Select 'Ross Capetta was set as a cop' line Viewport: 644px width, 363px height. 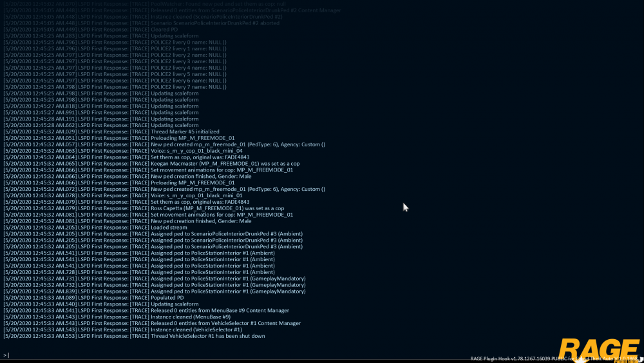point(144,208)
